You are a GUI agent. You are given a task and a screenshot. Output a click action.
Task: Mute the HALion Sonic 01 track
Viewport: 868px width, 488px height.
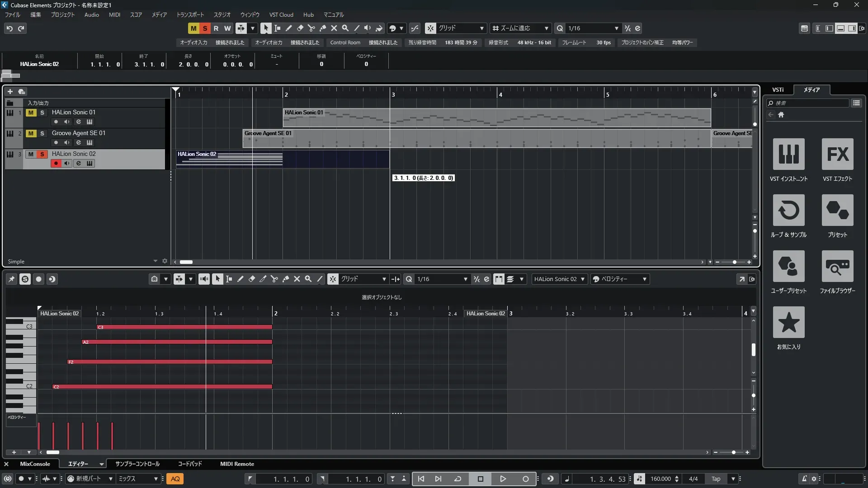click(31, 113)
